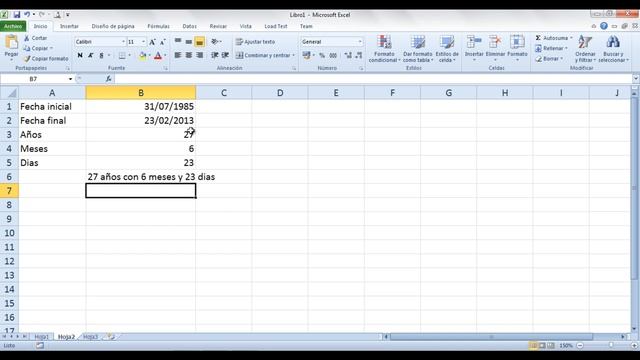This screenshot has width=640, height=360.
Task: Click the Cortar scissors button
Action: tap(35, 38)
